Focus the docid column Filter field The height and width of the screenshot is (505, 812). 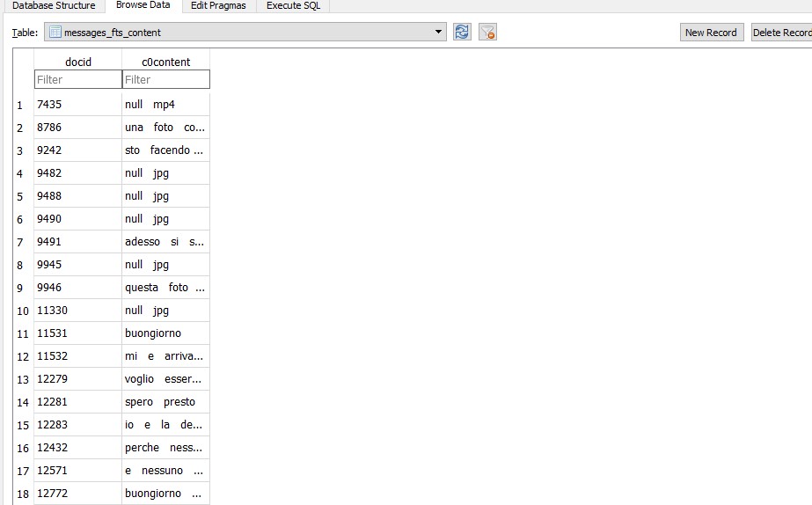point(77,79)
